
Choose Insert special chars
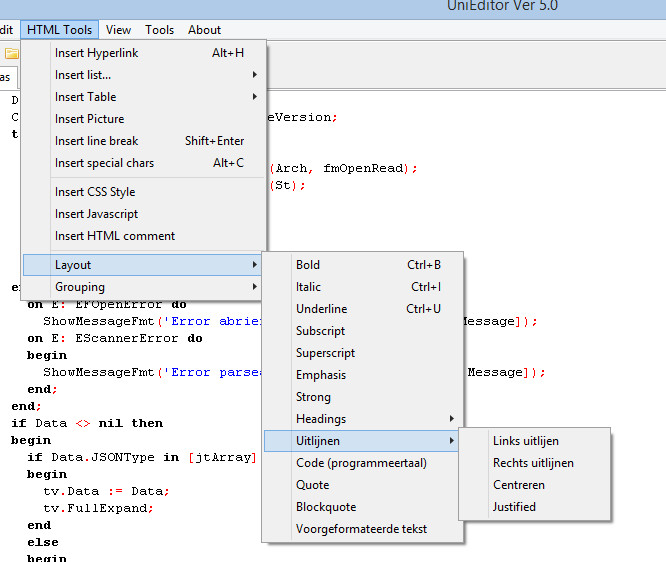point(105,163)
